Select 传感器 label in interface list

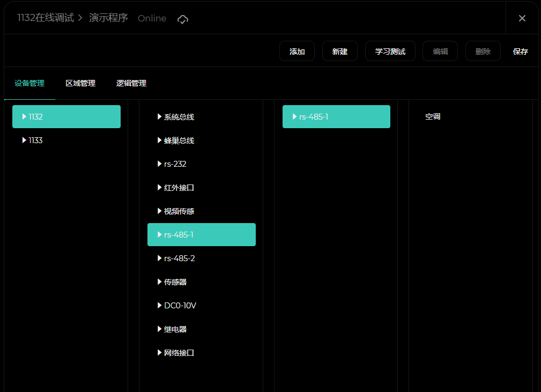click(x=175, y=282)
